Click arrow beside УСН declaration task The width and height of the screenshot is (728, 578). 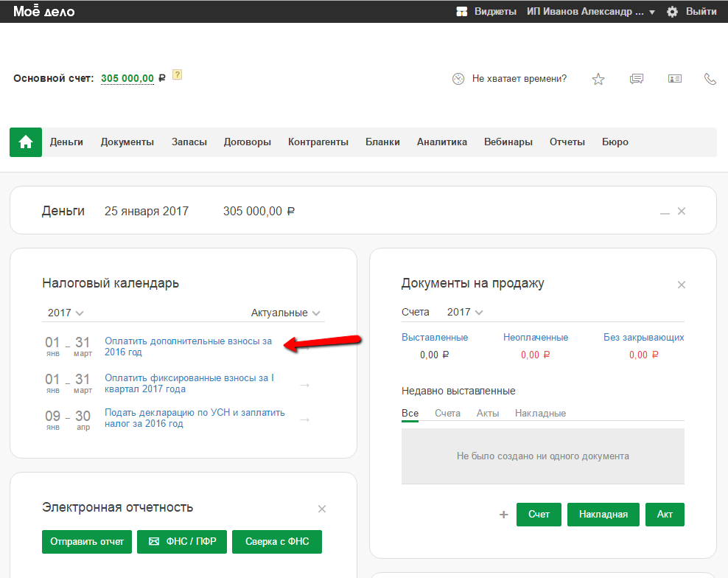click(x=304, y=420)
